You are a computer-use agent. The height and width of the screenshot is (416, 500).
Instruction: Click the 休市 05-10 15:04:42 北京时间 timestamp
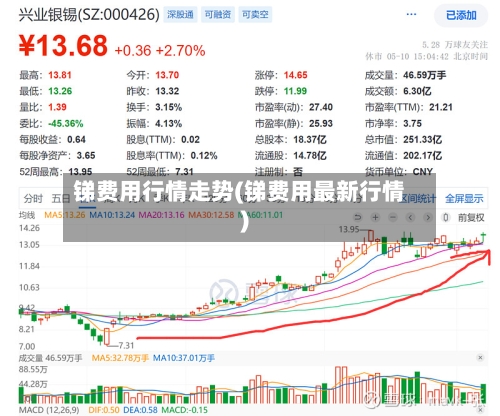tap(426, 56)
